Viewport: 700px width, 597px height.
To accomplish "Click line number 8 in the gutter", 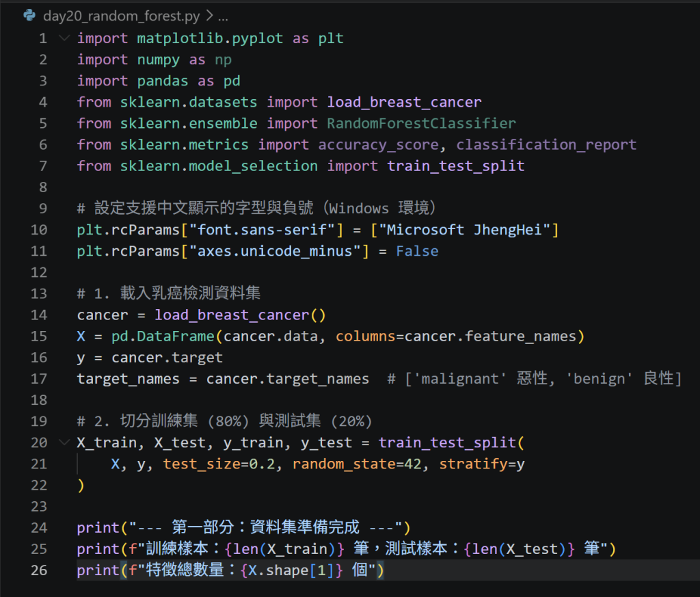I will 43,187.
